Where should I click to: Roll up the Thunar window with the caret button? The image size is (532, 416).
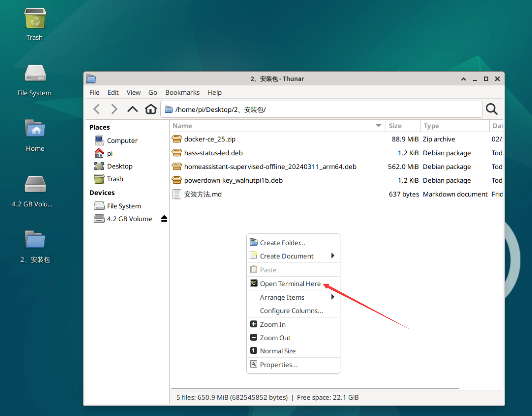(463, 79)
